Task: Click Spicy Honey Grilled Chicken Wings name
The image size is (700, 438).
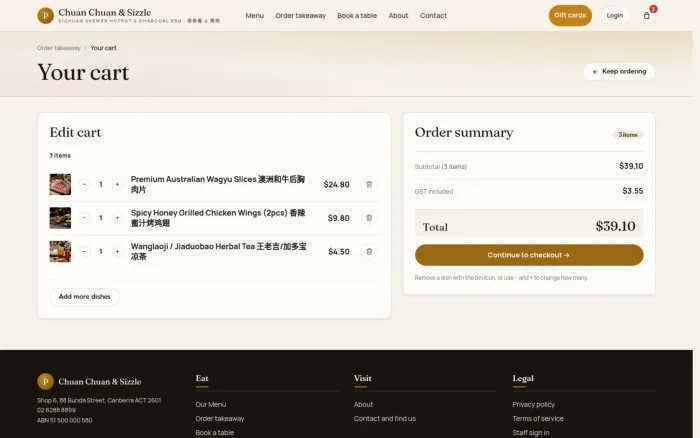Action: pos(218,218)
